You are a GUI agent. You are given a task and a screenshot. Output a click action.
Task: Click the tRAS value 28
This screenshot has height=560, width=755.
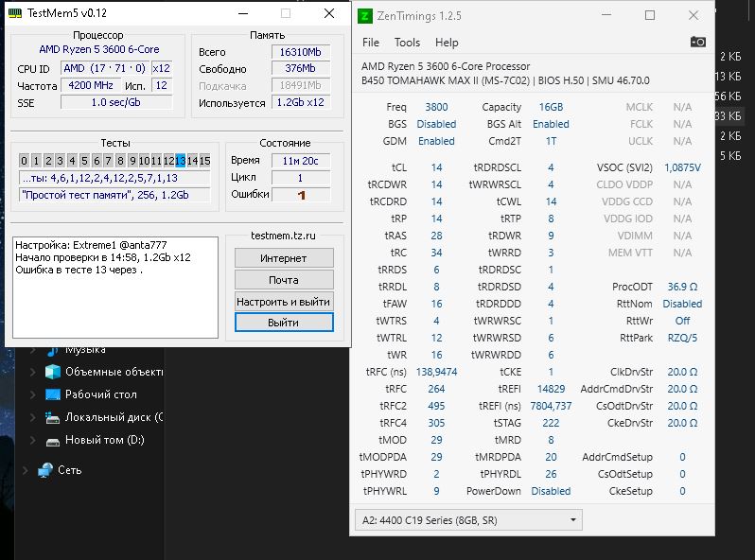pos(436,236)
